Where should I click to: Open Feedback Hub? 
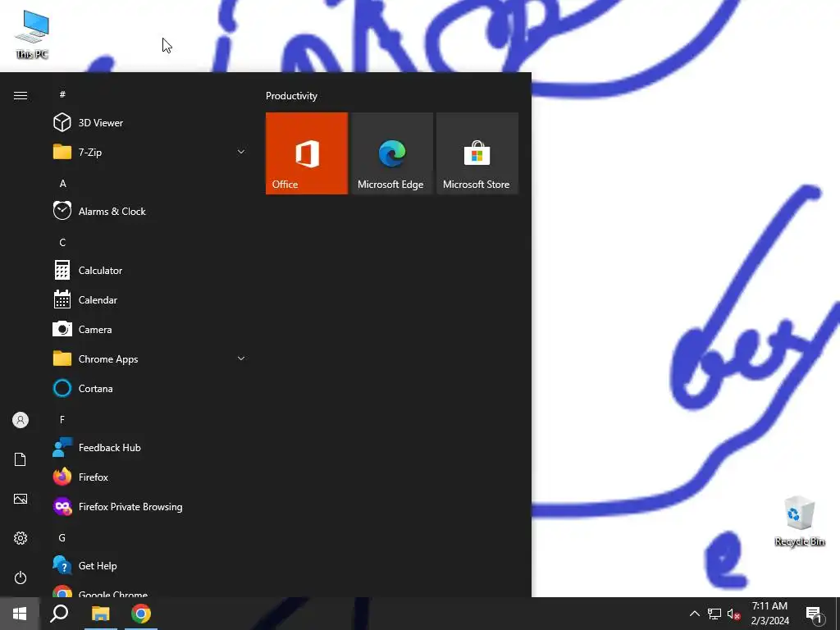click(x=148, y=447)
